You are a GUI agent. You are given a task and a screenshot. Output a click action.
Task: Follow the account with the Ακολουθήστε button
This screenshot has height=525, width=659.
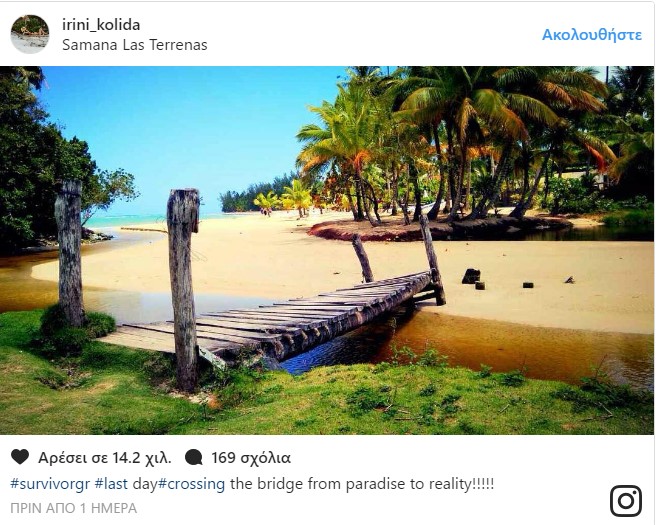592,34
